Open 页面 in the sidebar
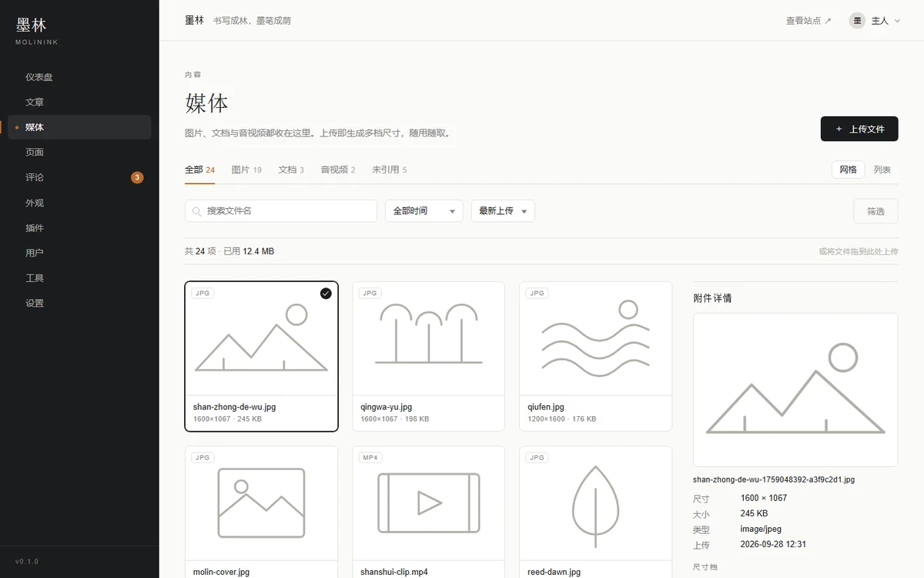This screenshot has height=578, width=924. click(79, 152)
